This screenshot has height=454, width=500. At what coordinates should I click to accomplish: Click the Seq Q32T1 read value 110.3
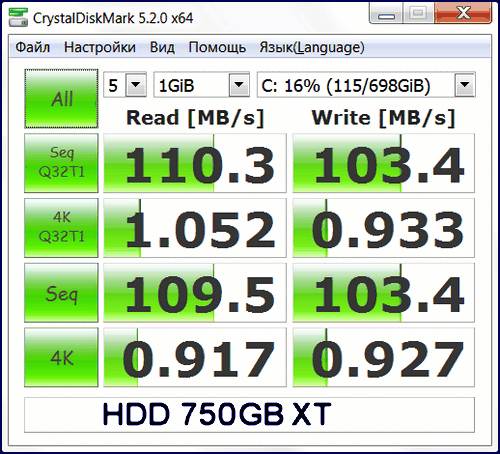pyautogui.click(x=195, y=163)
